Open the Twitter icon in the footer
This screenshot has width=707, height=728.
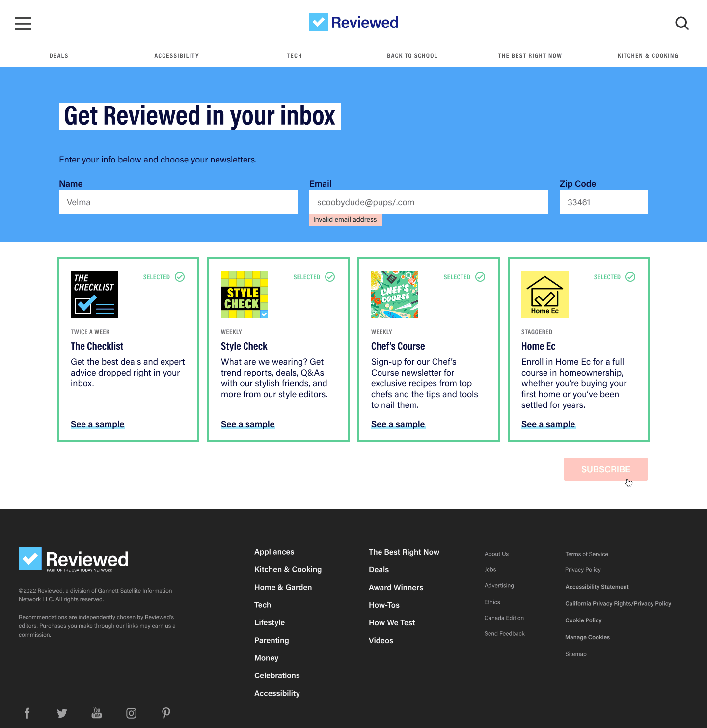click(x=62, y=713)
